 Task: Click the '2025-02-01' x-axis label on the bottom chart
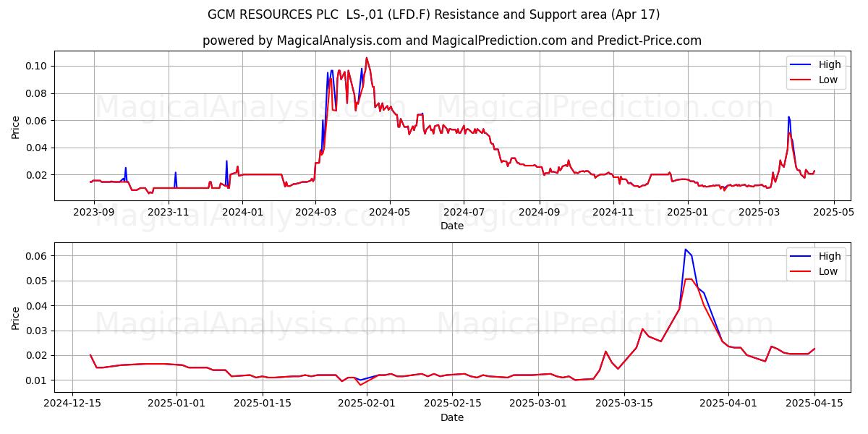tap(367, 404)
